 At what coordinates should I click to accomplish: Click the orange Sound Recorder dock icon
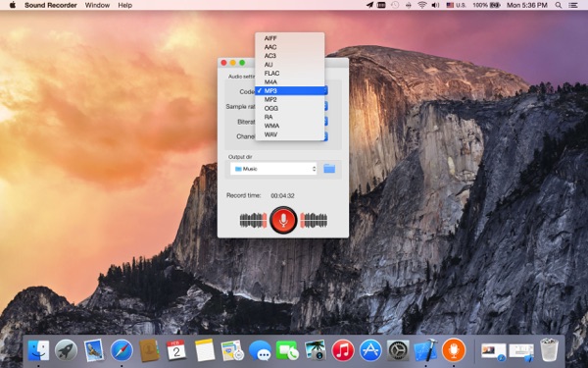pyautogui.click(x=454, y=350)
